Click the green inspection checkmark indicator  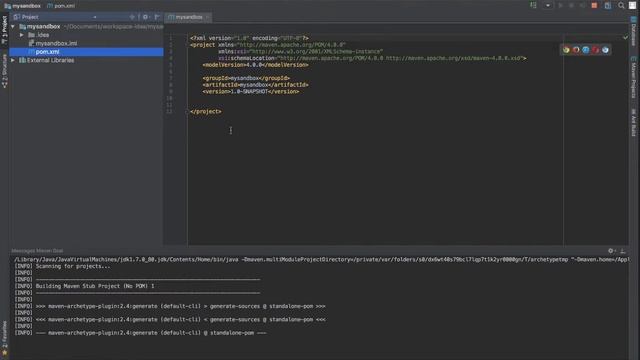[x=625, y=38]
